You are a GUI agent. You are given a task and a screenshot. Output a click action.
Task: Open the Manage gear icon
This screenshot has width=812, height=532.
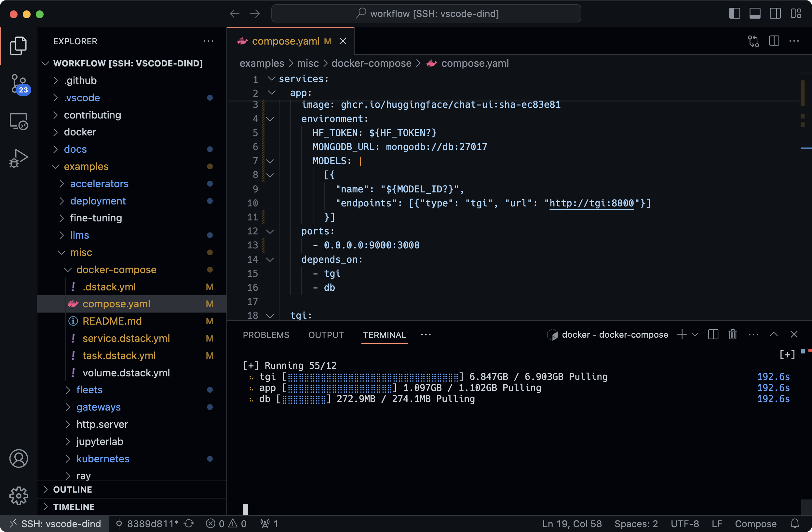tap(19, 496)
